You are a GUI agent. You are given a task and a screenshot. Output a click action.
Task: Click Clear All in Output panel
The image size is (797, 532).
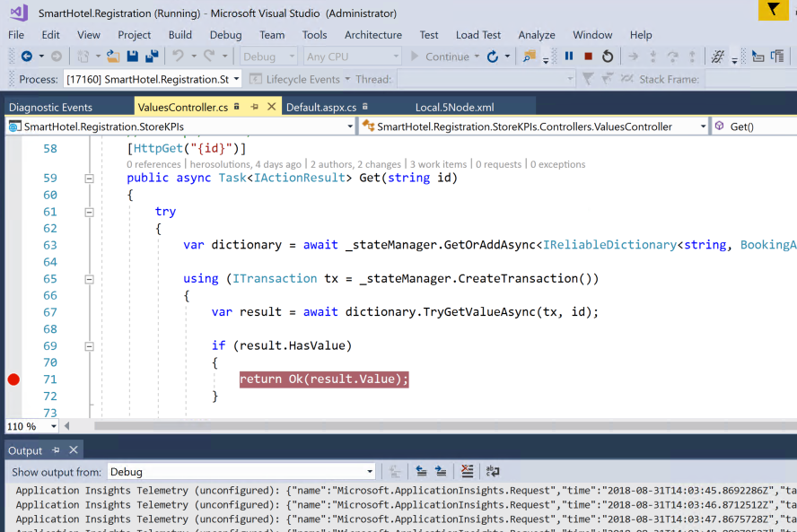467,472
